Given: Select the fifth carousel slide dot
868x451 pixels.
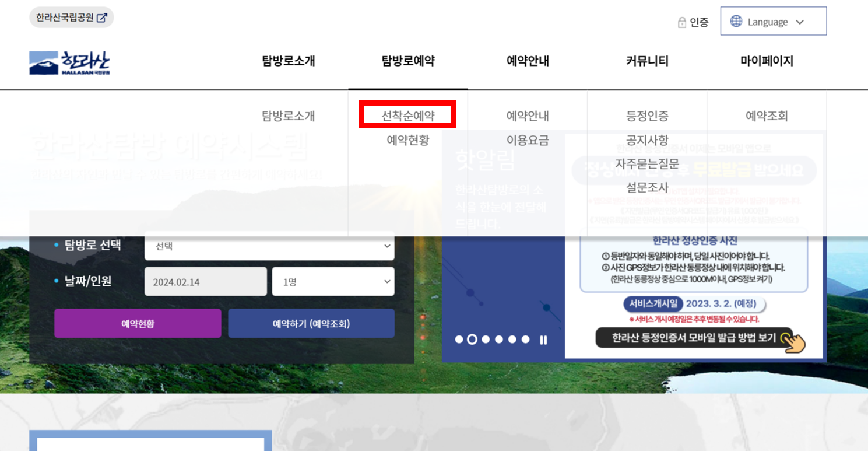Looking at the screenshot, I should click(x=512, y=340).
